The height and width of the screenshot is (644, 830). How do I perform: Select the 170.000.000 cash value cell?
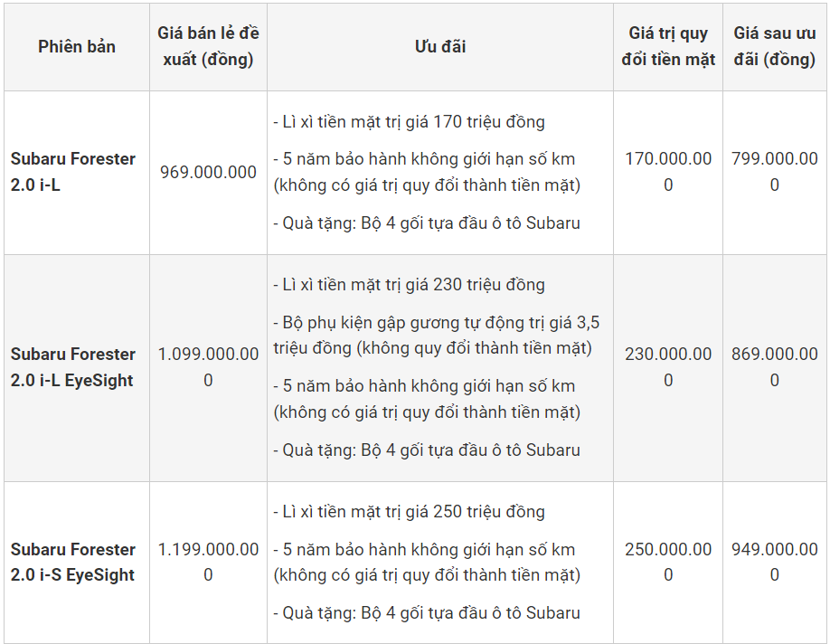(668, 172)
